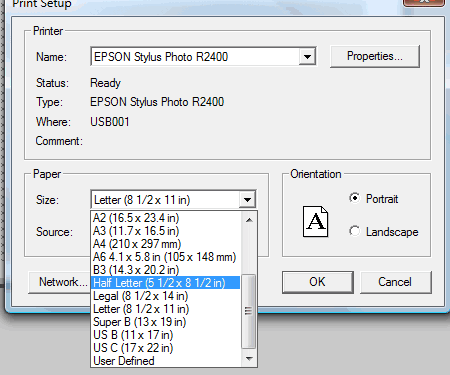
Task: Click the USB001 location text
Action: click(110, 122)
